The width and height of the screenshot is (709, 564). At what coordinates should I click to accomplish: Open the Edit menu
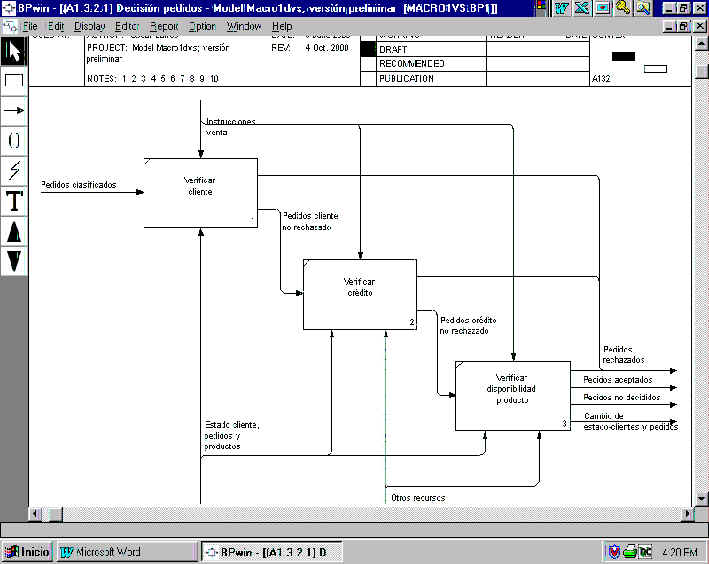(x=56, y=26)
